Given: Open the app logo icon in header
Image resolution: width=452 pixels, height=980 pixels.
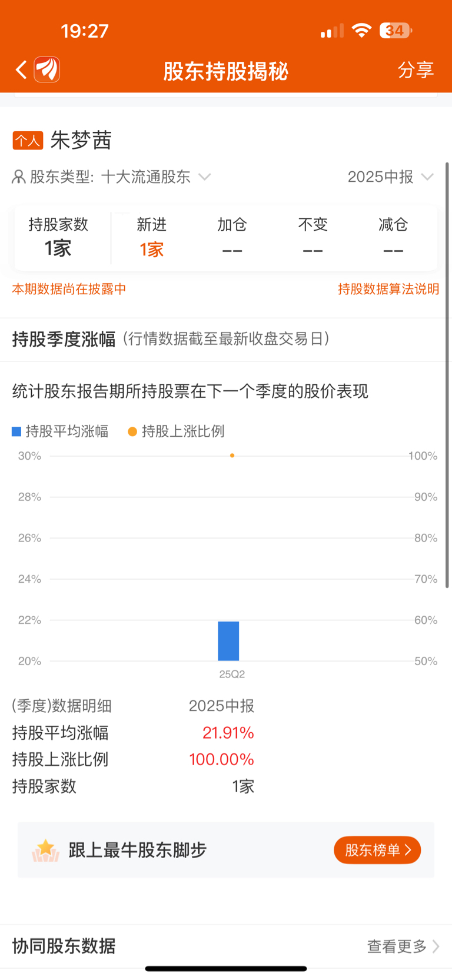Looking at the screenshot, I should pos(47,69).
